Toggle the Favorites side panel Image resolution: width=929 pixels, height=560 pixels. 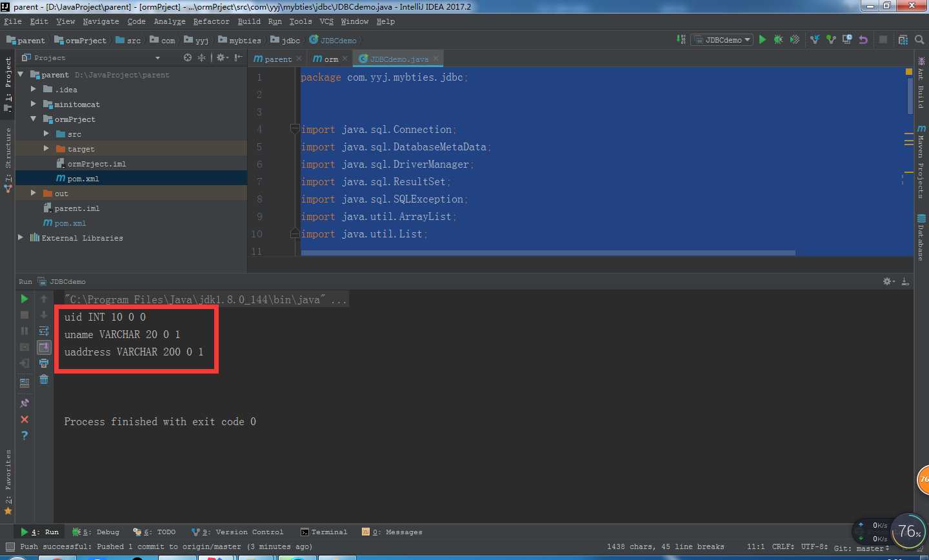[x=8, y=483]
